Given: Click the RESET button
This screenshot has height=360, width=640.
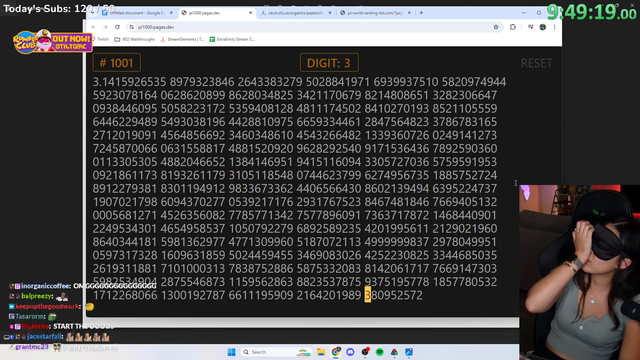Looking at the screenshot, I should tap(536, 63).
